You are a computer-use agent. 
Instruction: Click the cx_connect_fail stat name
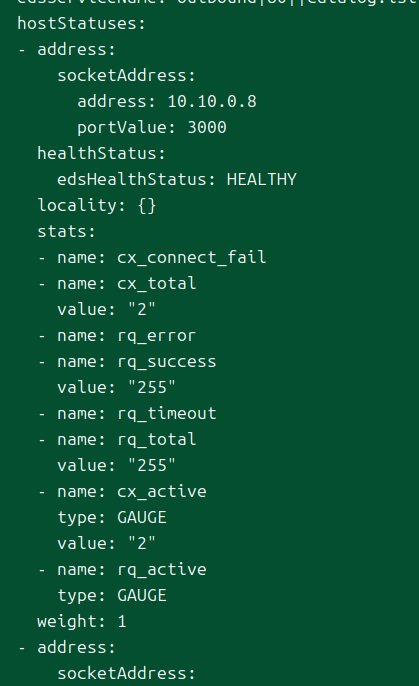(192, 257)
